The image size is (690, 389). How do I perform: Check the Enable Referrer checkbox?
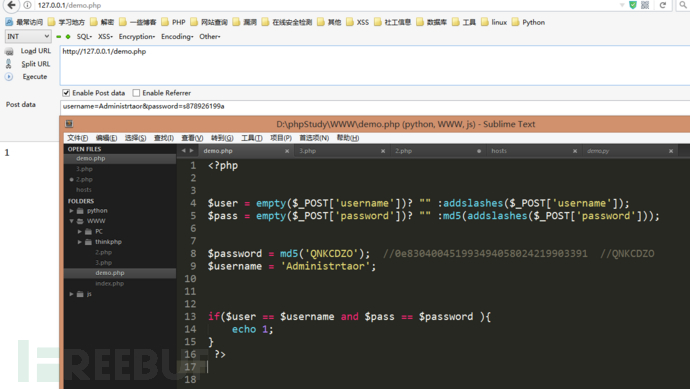136,93
